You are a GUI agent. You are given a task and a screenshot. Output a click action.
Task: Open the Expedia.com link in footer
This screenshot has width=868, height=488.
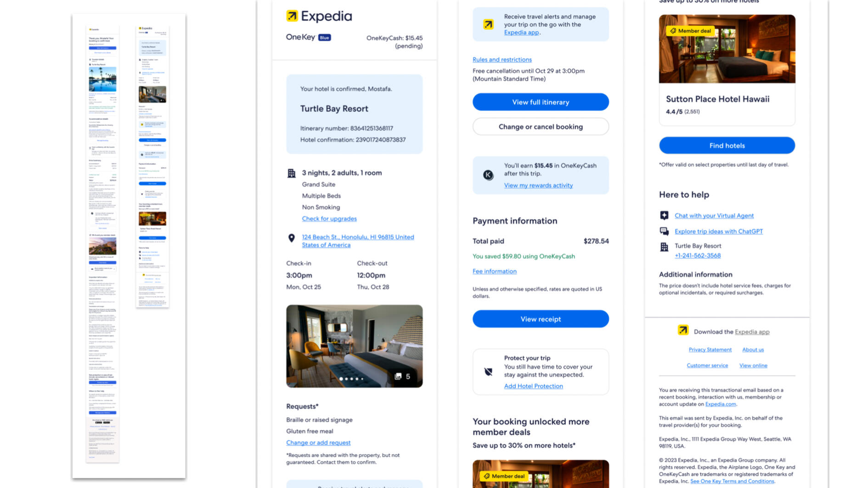(x=720, y=404)
